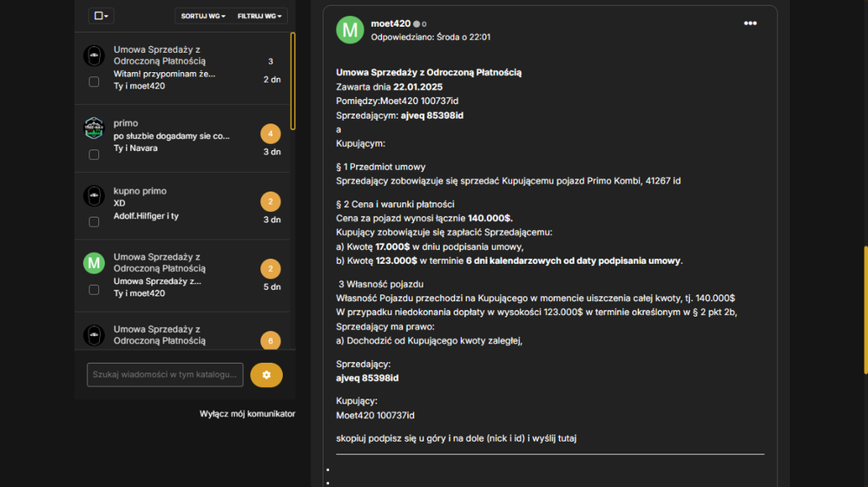The width and height of the screenshot is (868, 487).
Task: Click bold 'ajveq 85398id' under Sprzedający
Action: [367, 378]
